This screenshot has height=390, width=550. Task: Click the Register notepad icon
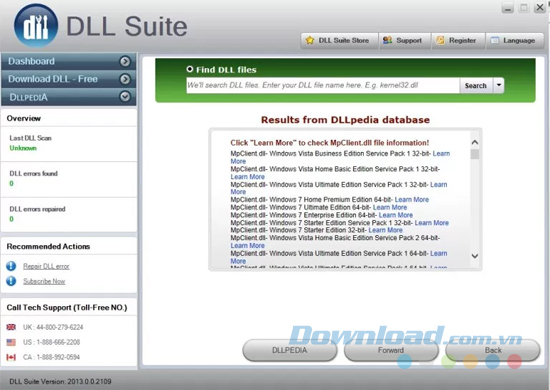tap(440, 40)
